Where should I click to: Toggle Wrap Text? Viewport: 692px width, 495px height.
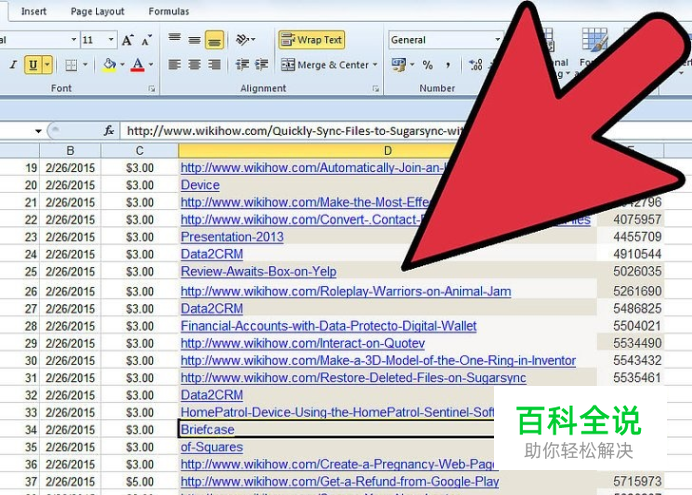pyautogui.click(x=311, y=40)
